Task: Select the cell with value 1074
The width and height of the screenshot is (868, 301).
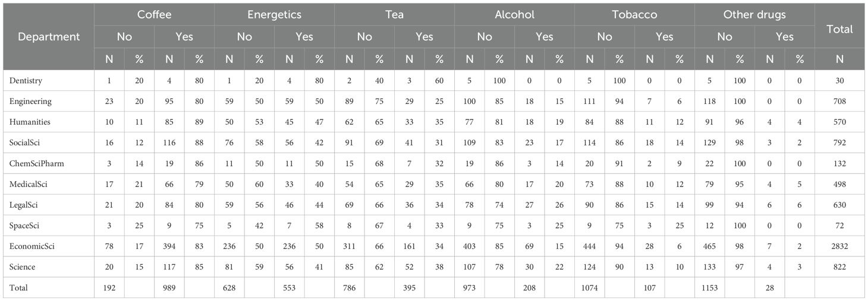Action: click(590, 288)
